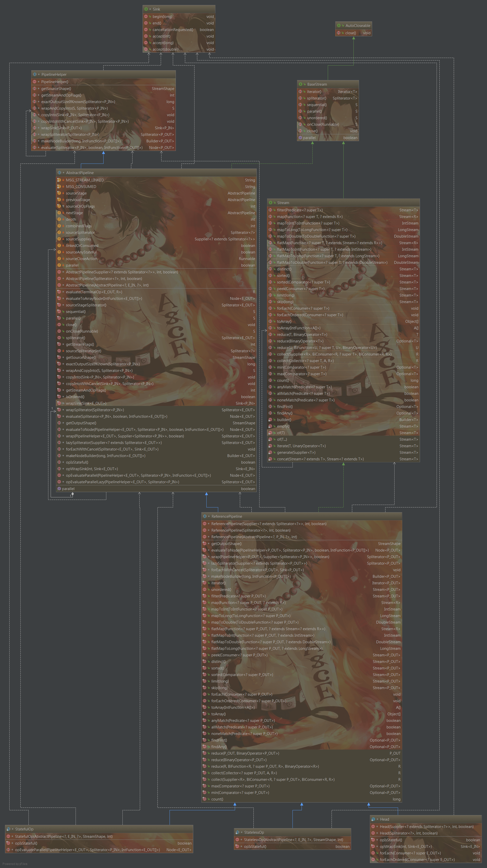Viewport: 487px width, 868px height.
Task: Click the linkedOrConsumed field row
Action: click(x=156, y=246)
